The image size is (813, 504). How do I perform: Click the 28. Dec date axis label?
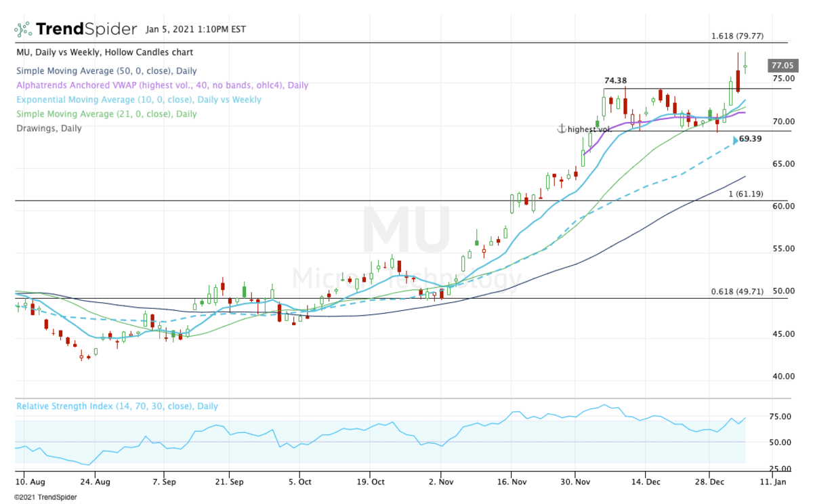(709, 482)
